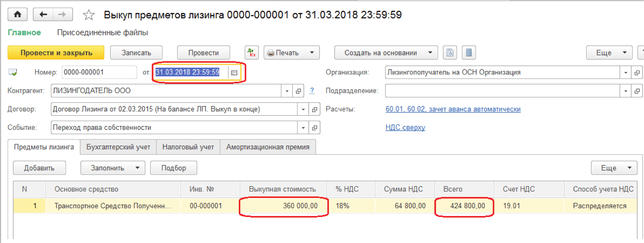
Task: Open the Присоединенные файлы section
Action: [102, 33]
